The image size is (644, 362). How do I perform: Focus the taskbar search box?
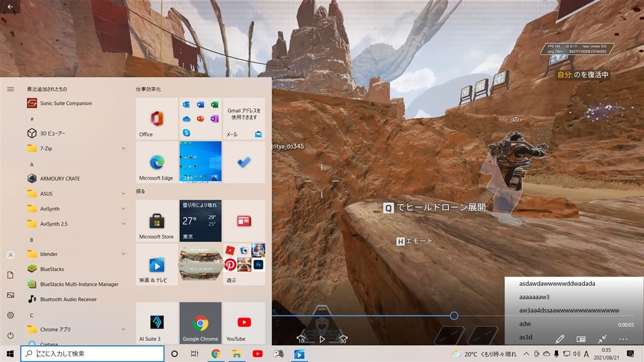click(x=92, y=353)
